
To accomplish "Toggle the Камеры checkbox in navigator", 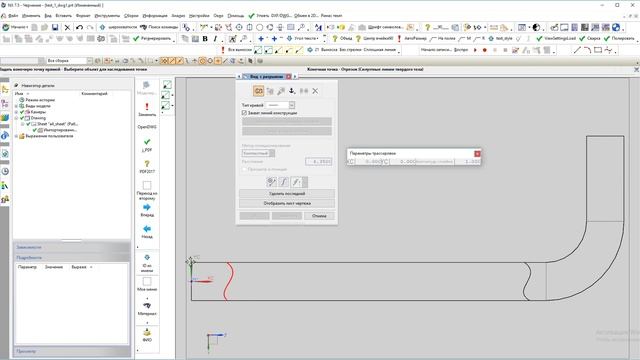I will pos(22,112).
